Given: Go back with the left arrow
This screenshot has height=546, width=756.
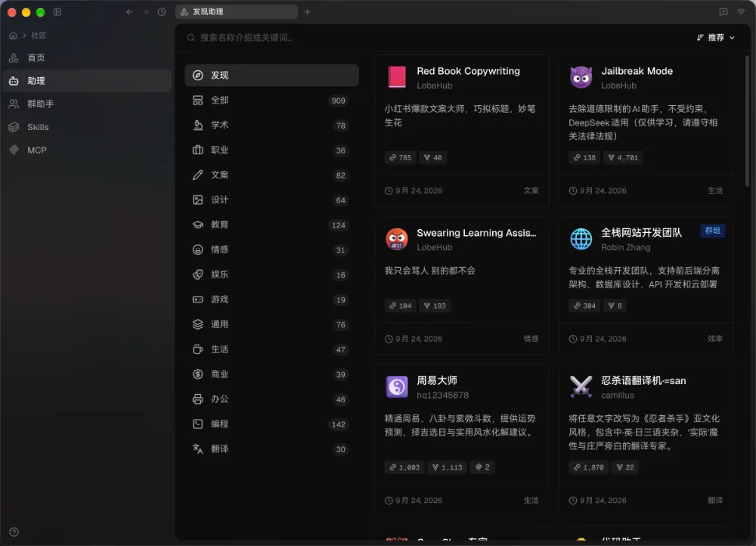Looking at the screenshot, I should point(129,11).
